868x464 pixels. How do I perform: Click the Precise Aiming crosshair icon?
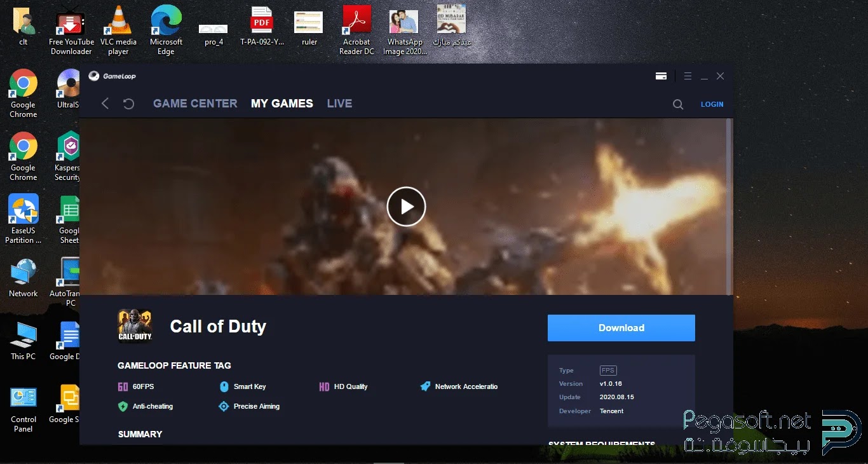point(224,406)
